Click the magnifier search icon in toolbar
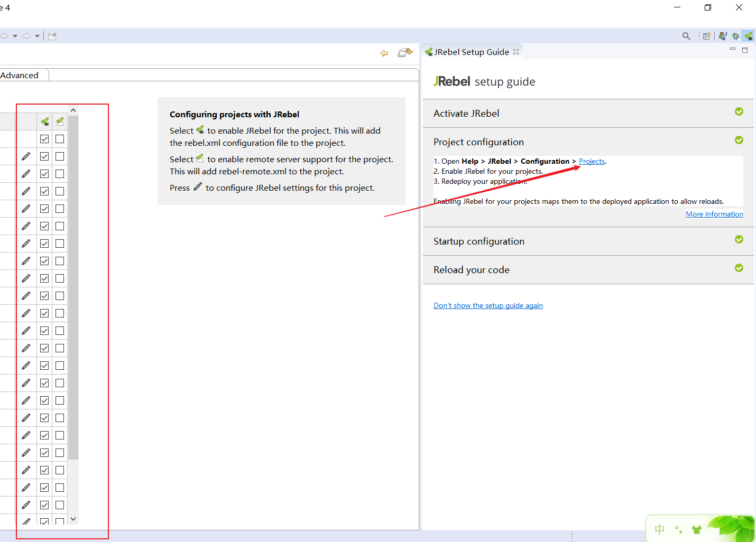 click(686, 36)
